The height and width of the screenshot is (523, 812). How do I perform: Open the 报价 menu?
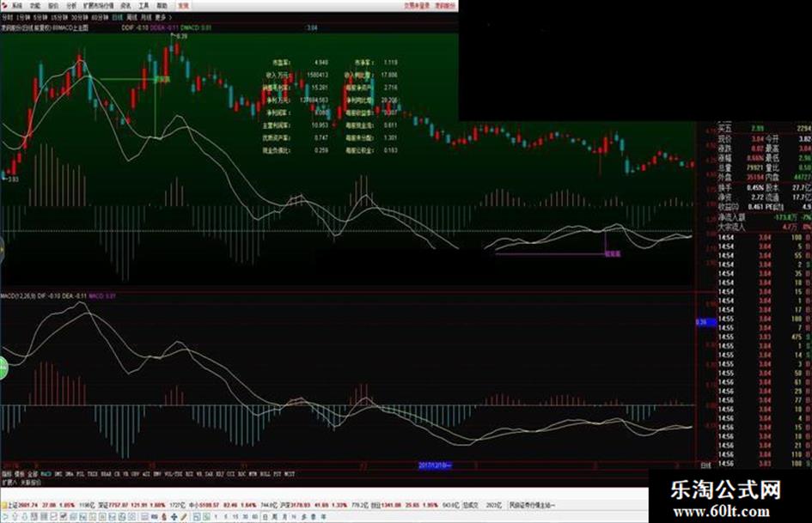pos(52,6)
